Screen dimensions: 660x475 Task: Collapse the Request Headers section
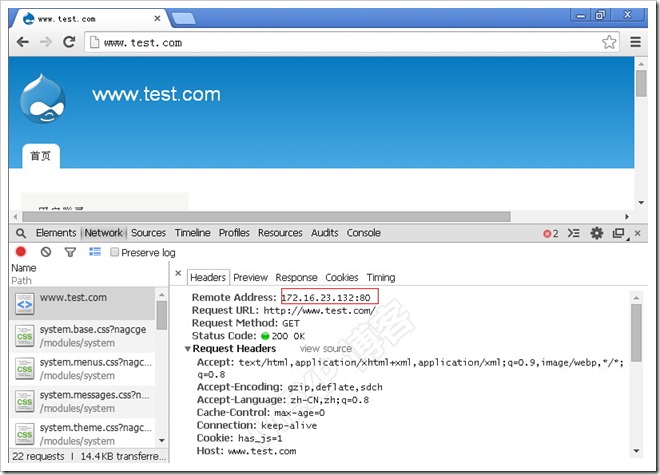coord(188,349)
